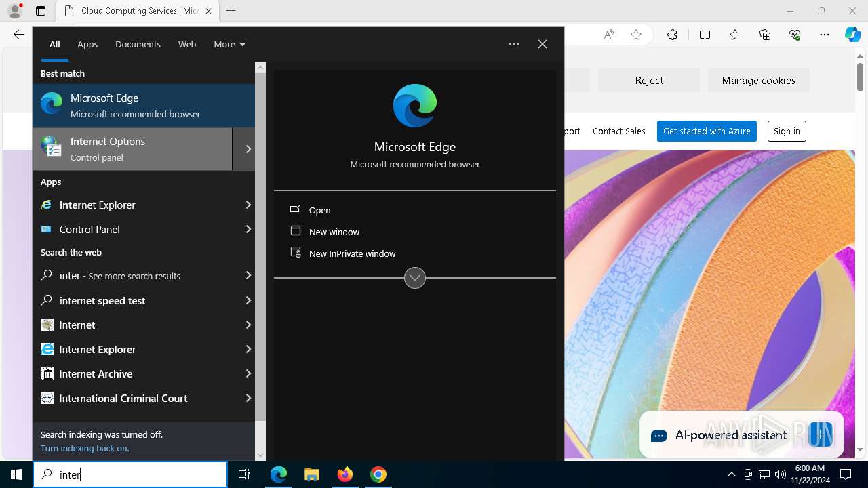The image size is (868, 488).
Task: Expand International Criminal Court arrow
Action: (248, 398)
